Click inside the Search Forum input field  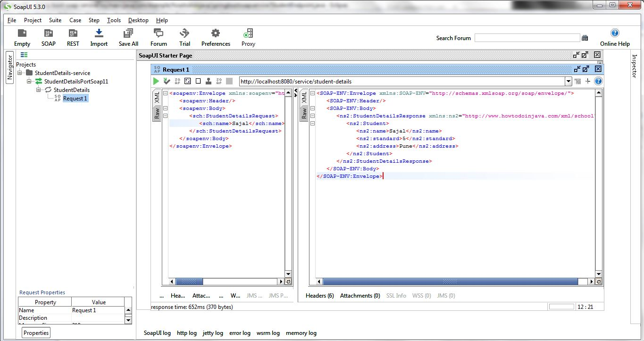[x=527, y=37]
